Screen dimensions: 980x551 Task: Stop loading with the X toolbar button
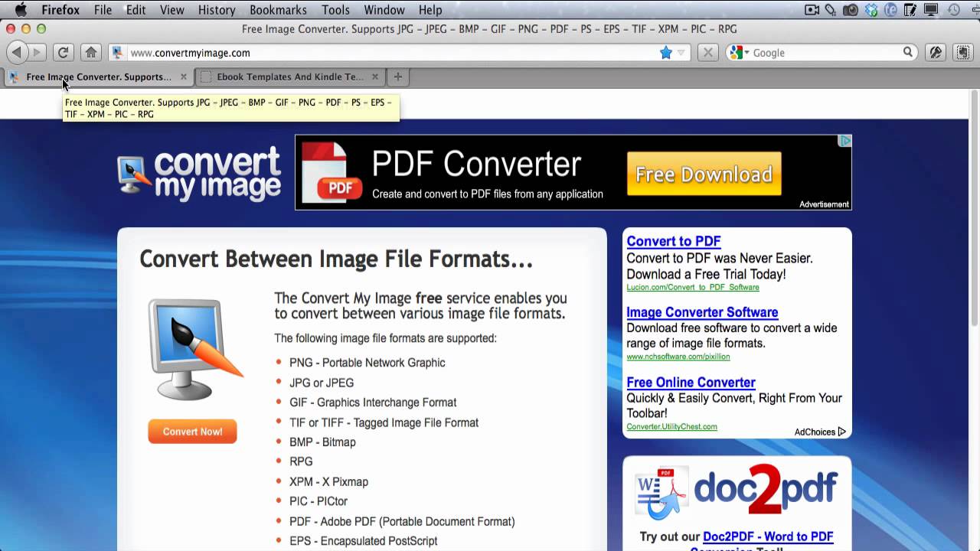(x=708, y=53)
